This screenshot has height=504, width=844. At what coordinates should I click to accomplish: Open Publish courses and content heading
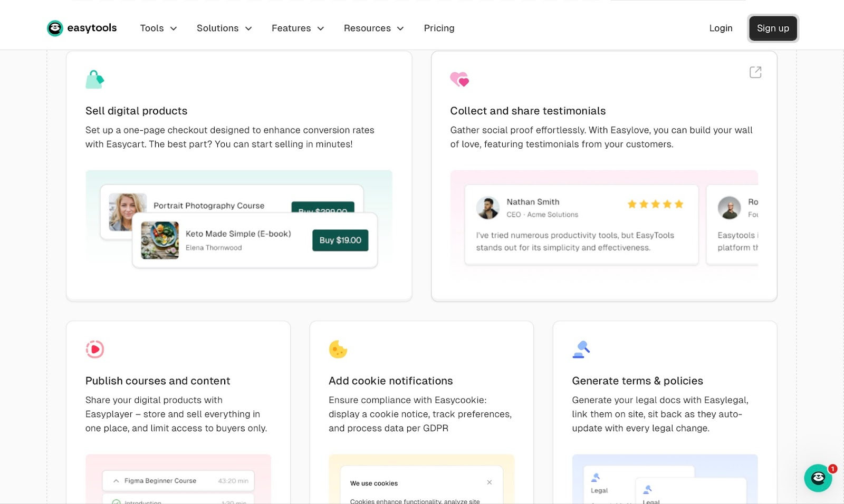(158, 381)
